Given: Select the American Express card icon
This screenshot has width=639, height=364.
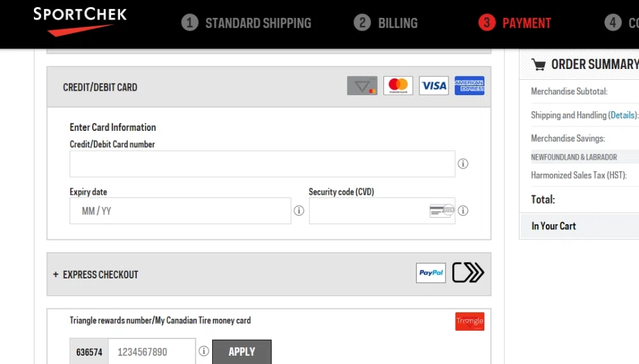Looking at the screenshot, I should point(470,86).
